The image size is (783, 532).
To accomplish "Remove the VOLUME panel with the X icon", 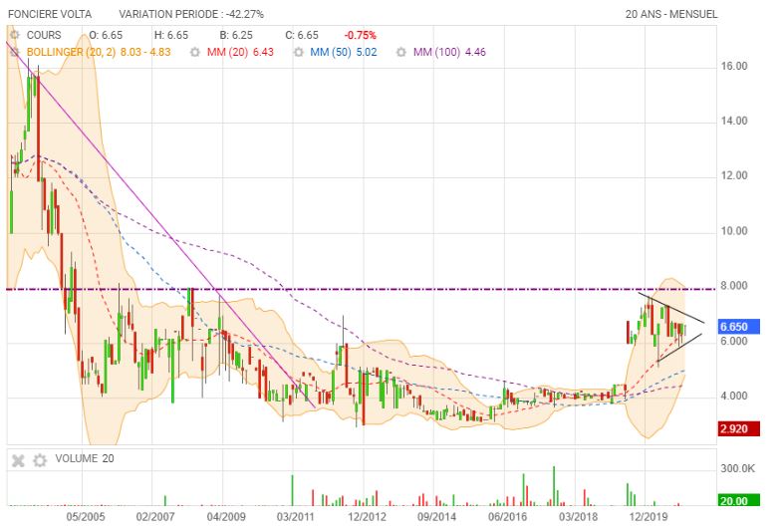I will (x=18, y=460).
